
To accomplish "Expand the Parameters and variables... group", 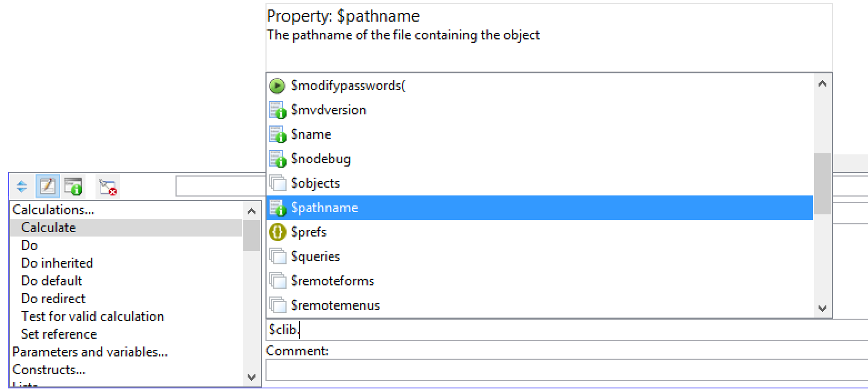I will click(90, 352).
